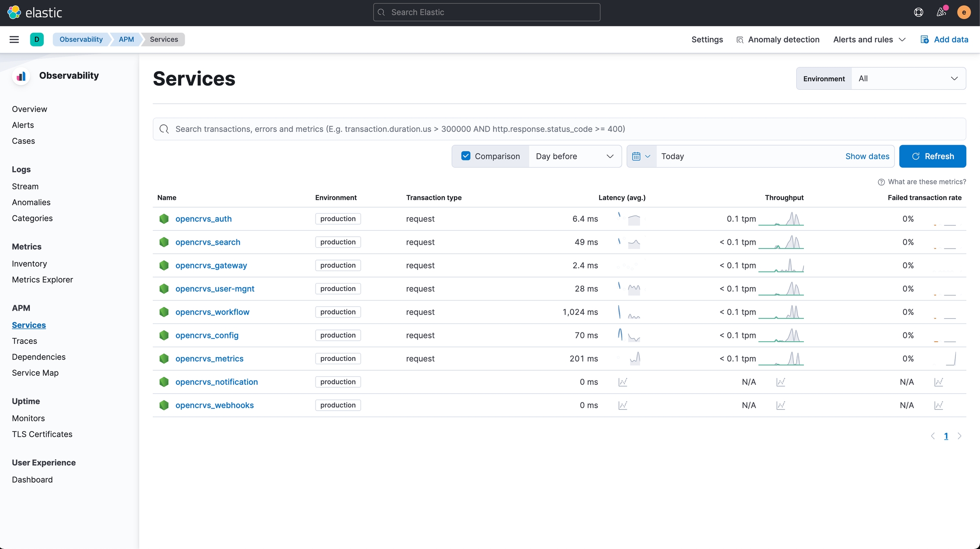This screenshot has width=980, height=549.
Task: Open the hamburger navigation menu
Action: 14,40
